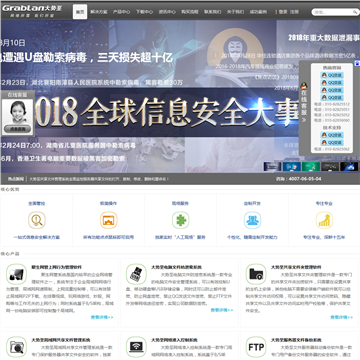This screenshot has width=360, height=360.
Task: Click the 全面管控 magnifier icon
Action: [37, 220]
